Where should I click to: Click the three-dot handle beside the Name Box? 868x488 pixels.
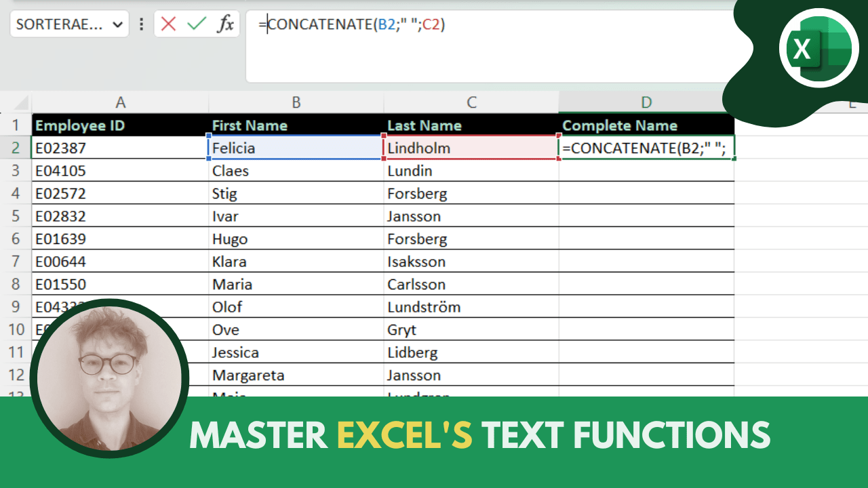point(141,24)
